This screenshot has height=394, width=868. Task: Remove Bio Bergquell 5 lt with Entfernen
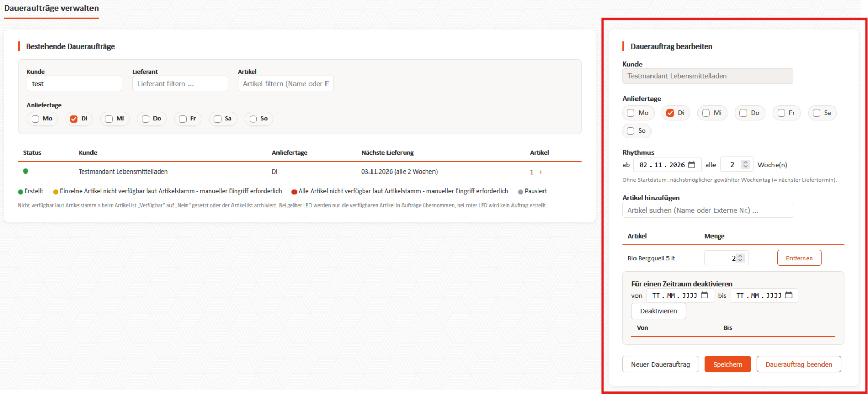pyautogui.click(x=799, y=258)
